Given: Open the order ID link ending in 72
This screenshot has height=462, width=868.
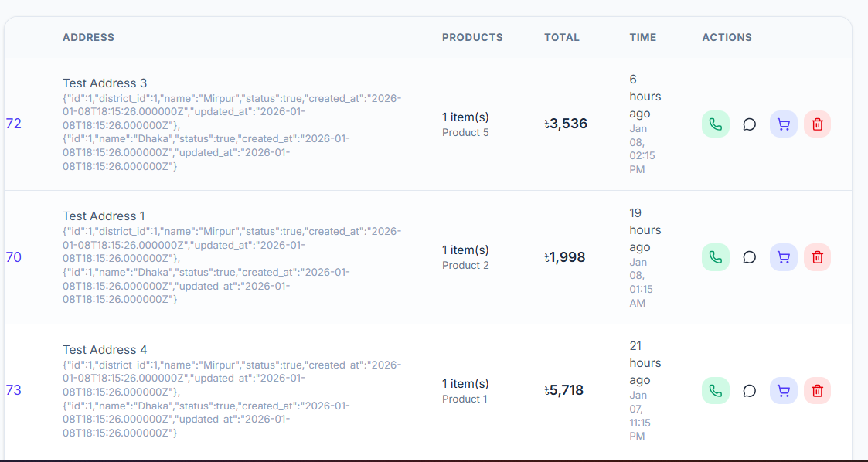Looking at the screenshot, I should pos(13,124).
